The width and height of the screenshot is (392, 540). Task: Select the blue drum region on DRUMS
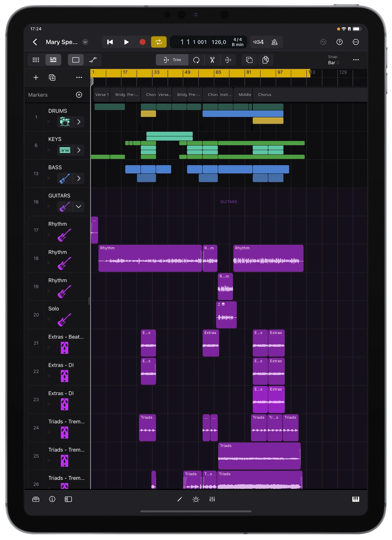(243, 114)
